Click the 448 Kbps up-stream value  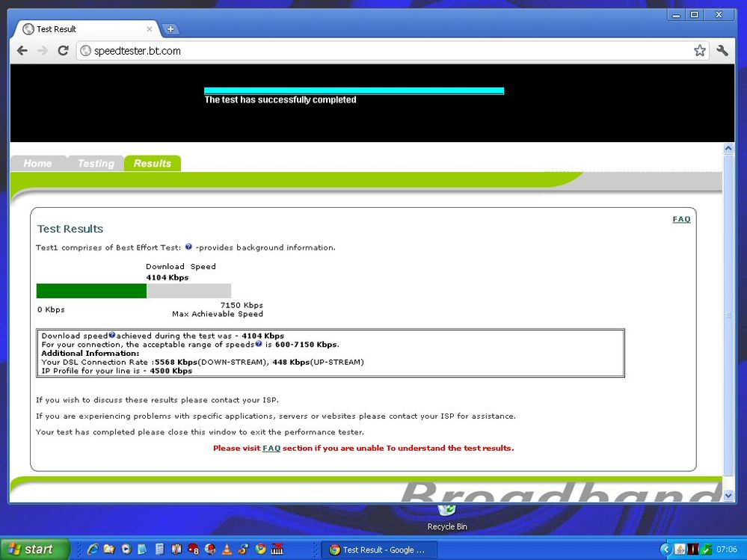[291, 363]
